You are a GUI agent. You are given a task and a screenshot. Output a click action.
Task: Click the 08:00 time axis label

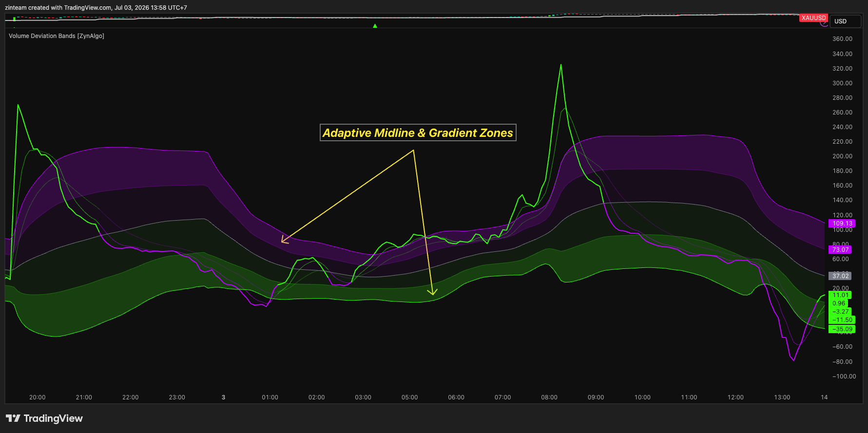[x=549, y=397]
